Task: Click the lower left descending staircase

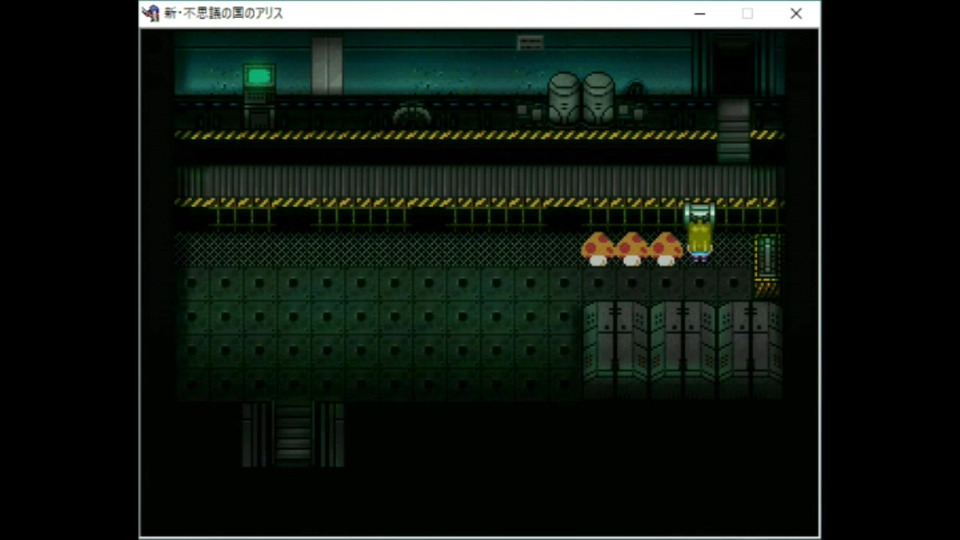Action: pos(293,434)
